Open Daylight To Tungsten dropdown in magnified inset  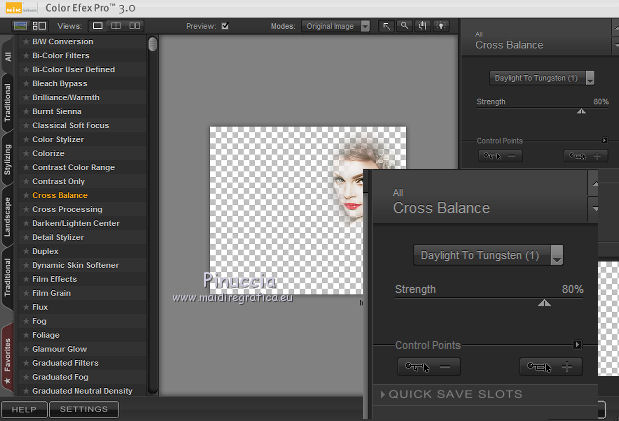tap(488, 255)
